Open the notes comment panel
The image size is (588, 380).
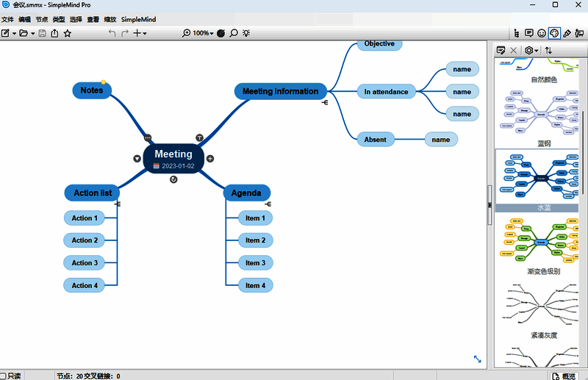click(x=528, y=33)
